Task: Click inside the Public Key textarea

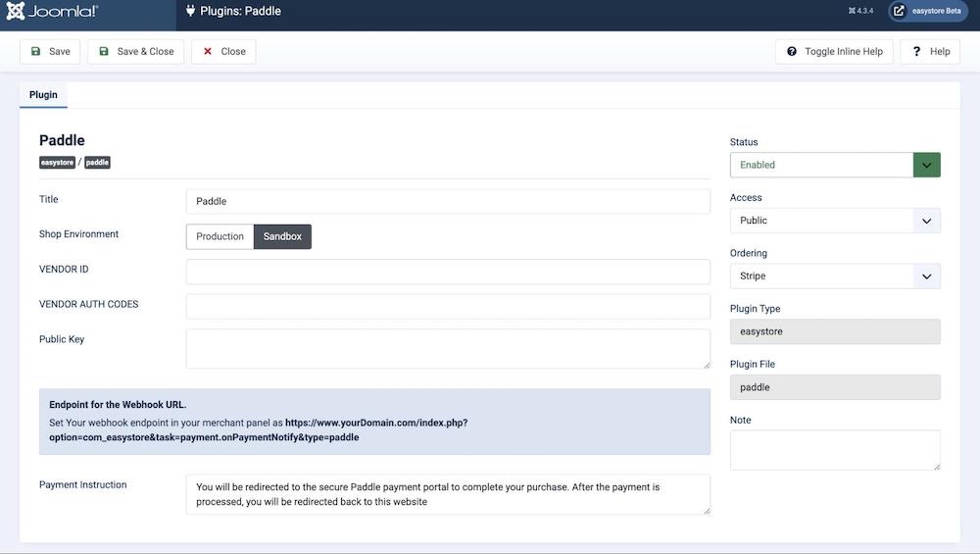Action: [x=447, y=349]
